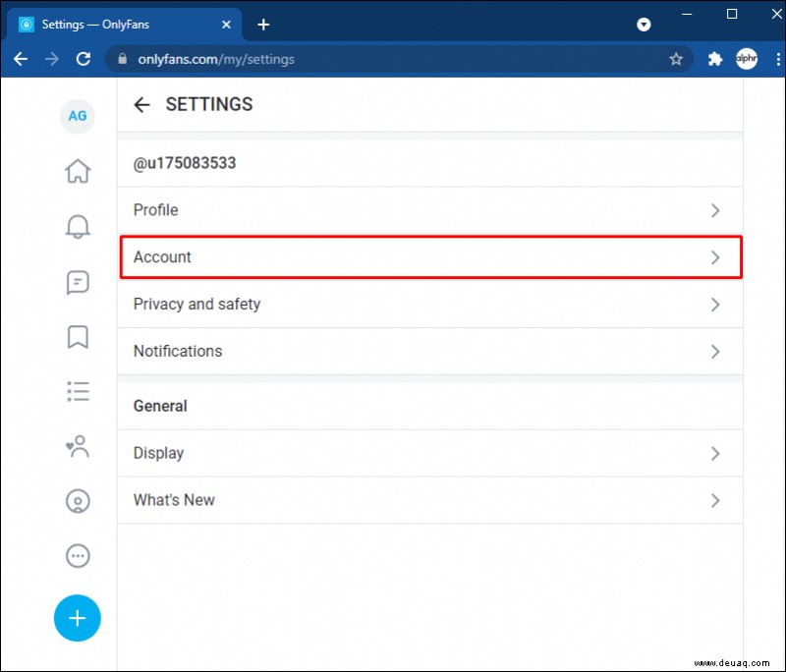
Task: Open the Home feed icon in sidebar
Action: (78, 171)
